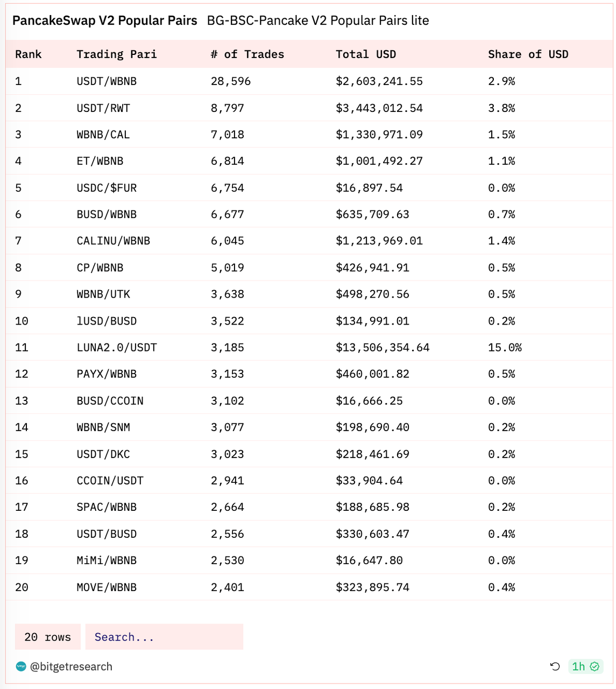Open BG-BSC-Pancake V2 Popular Pairs lite query
Screen dimensions: 616x689
coord(318,20)
